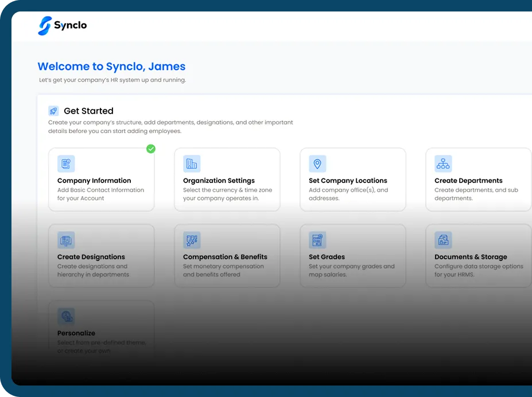Click the Create Designations description text
This screenshot has height=397, width=532.
point(93,270)
